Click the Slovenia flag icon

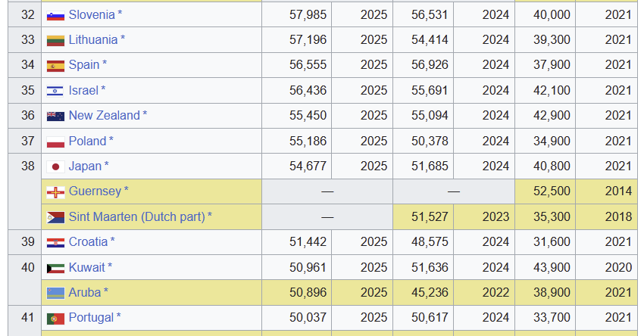[55, 15]
